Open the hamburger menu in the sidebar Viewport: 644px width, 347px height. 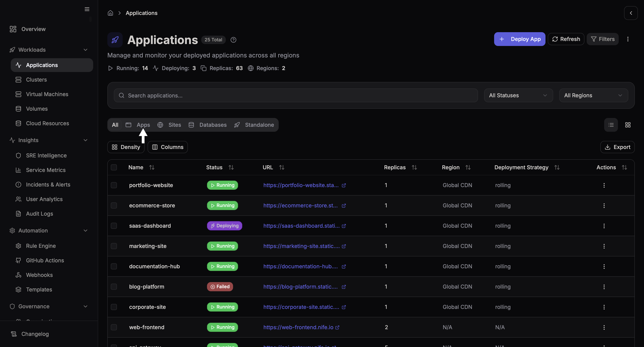87,9
